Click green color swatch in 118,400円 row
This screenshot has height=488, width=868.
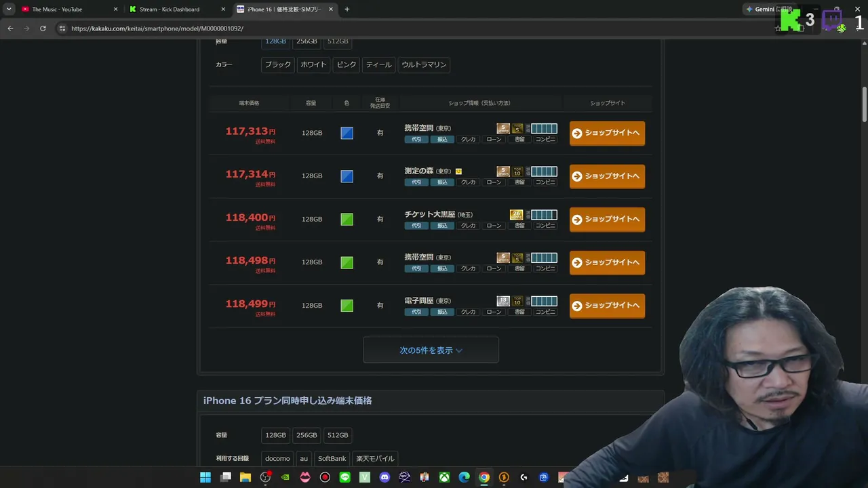(x=347, y=219)
